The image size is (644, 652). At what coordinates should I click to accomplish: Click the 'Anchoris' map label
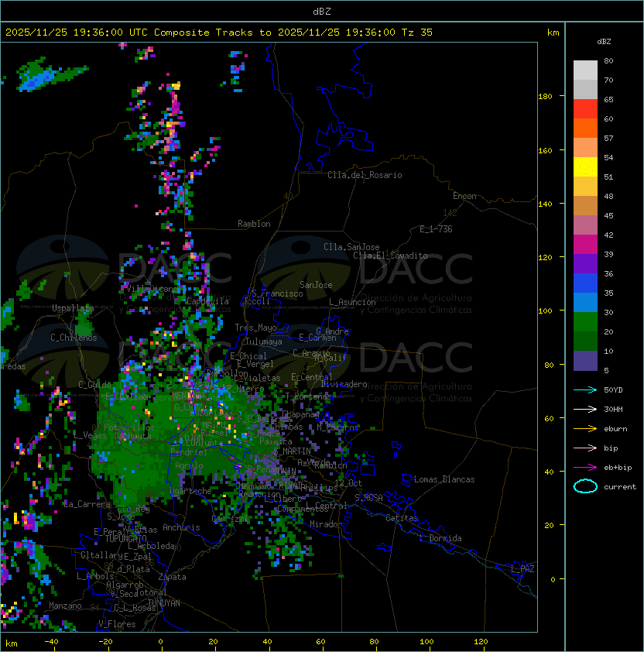tap(181, 527)
